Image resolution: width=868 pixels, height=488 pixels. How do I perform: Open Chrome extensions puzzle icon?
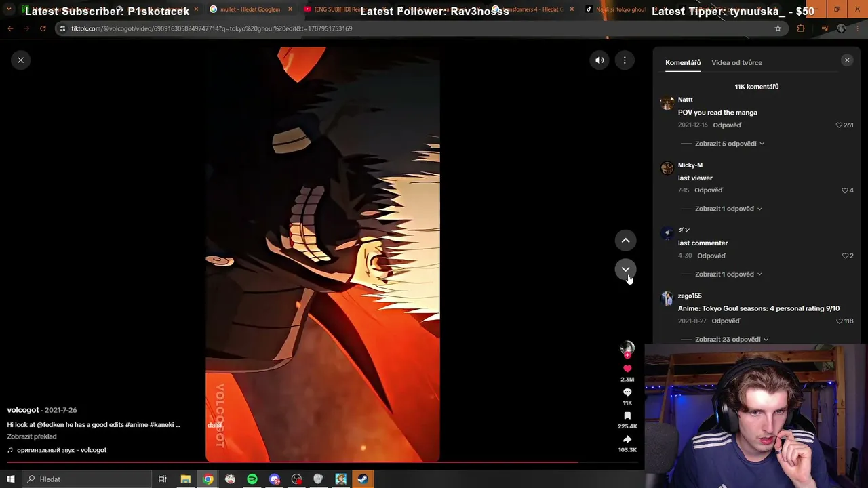coord(801,28)
